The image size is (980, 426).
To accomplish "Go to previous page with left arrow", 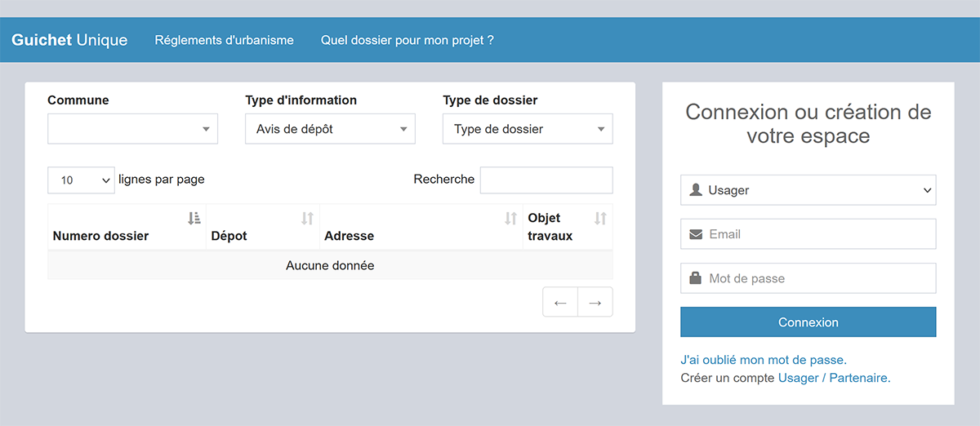I will 560,302.
